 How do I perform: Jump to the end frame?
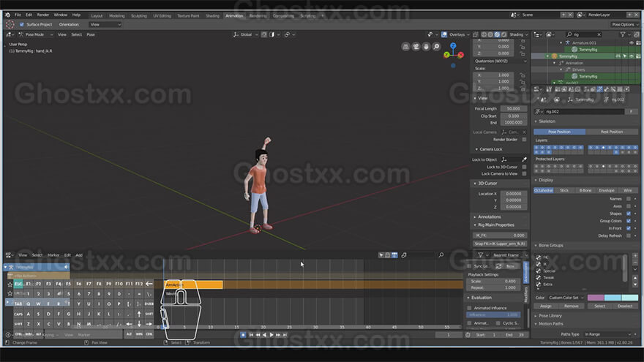coord(285,335)
